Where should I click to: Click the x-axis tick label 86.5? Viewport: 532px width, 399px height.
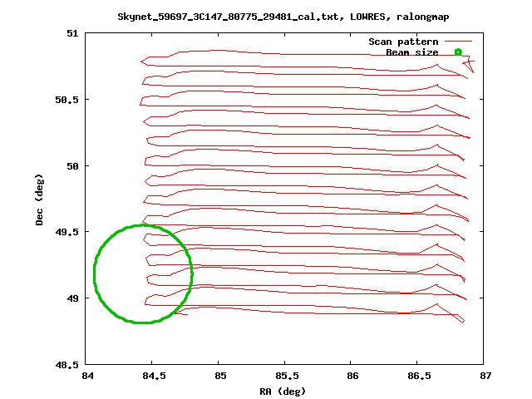point(419,376)
